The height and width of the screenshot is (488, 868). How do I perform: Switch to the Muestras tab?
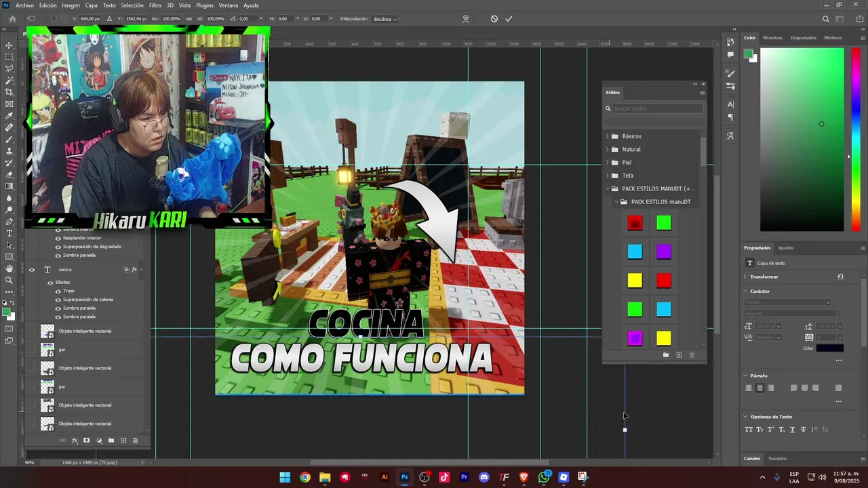point(772,38)
